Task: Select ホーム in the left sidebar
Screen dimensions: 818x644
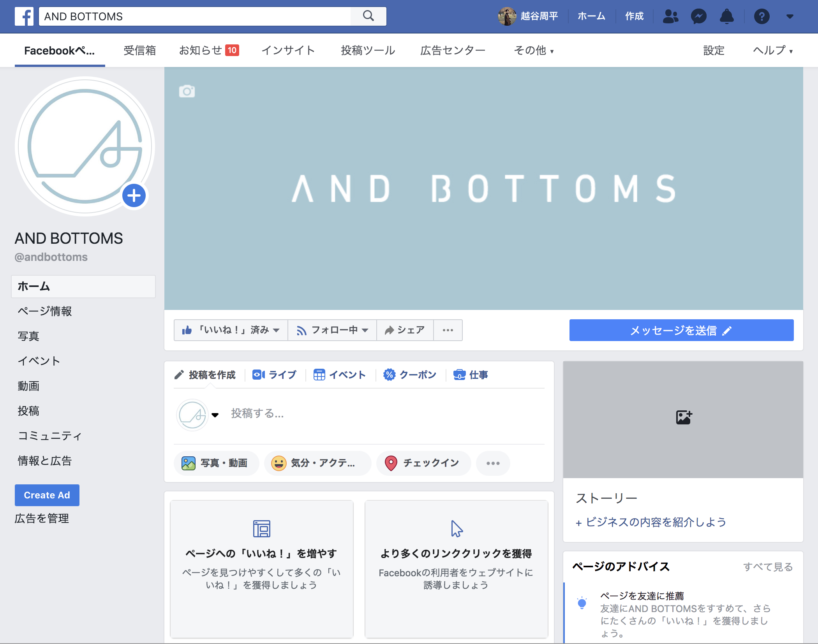Action: point(83,286)
